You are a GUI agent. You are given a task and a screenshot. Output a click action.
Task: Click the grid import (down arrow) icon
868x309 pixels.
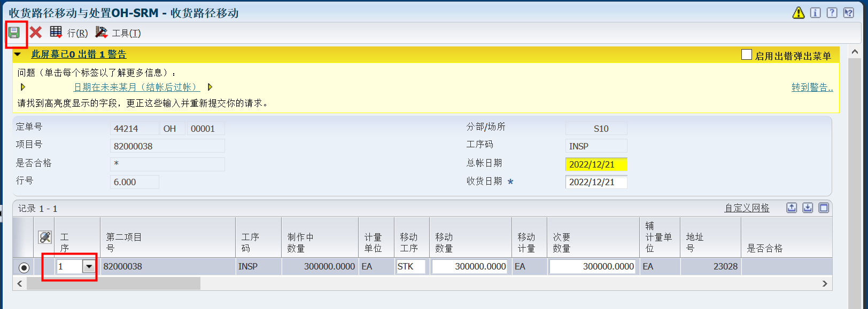808,208
